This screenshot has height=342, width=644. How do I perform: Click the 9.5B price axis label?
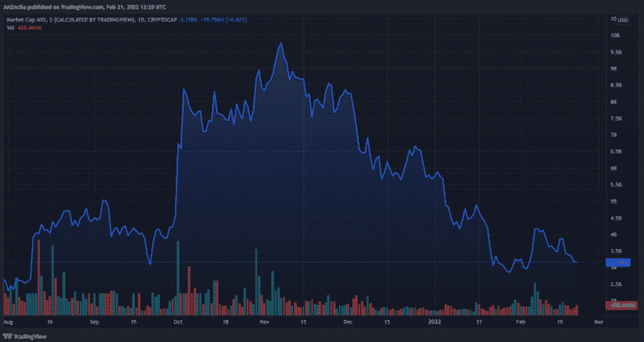point(616,52)
